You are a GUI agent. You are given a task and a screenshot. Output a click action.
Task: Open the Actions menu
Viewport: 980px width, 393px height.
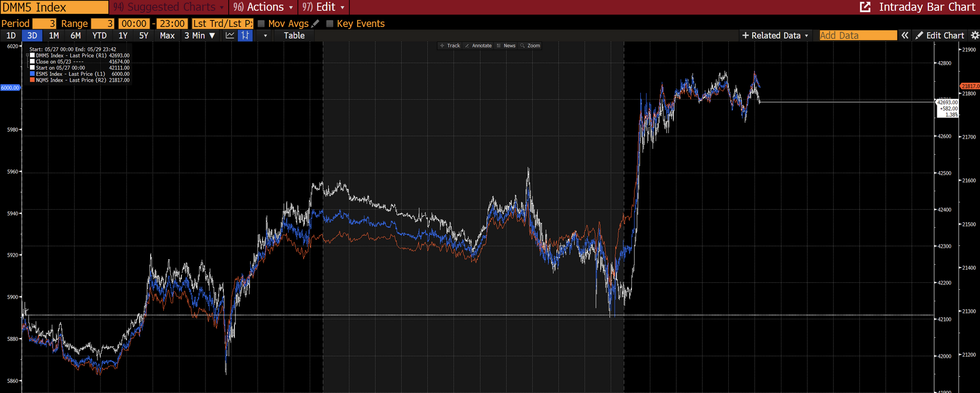[264, 7]
